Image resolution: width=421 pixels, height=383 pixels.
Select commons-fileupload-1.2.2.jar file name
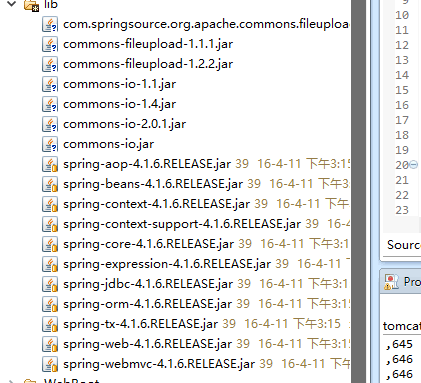(148, 64)
